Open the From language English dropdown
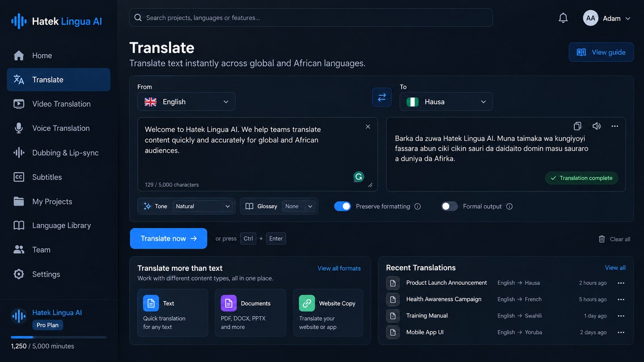 pos(186,102)
